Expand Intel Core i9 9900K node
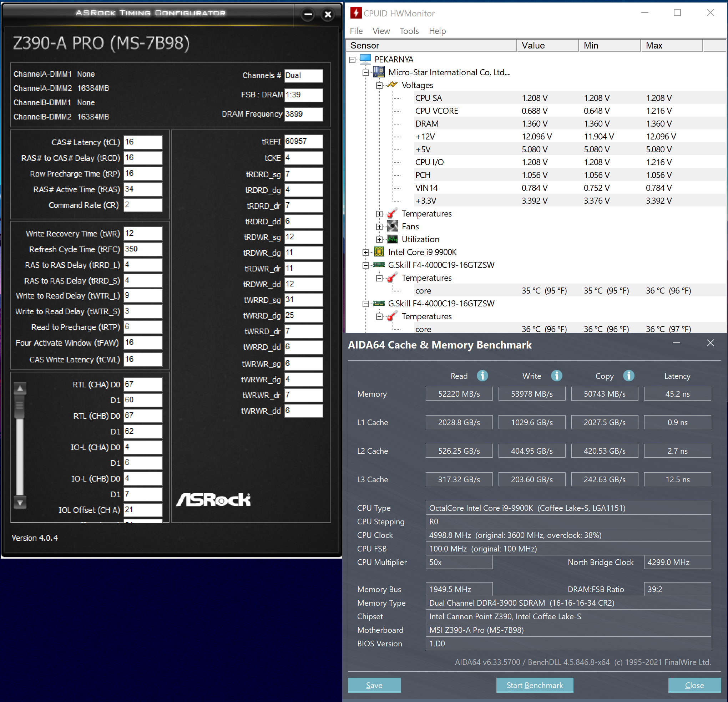Image resolution: width=728 pixels, height=702 pixels. 365,253
